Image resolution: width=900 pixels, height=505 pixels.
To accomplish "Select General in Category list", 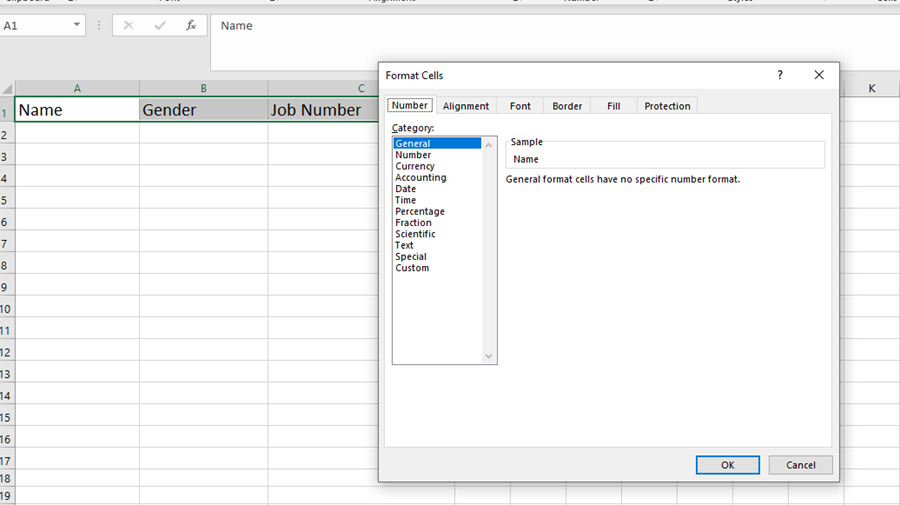I will tap(437, 143).
